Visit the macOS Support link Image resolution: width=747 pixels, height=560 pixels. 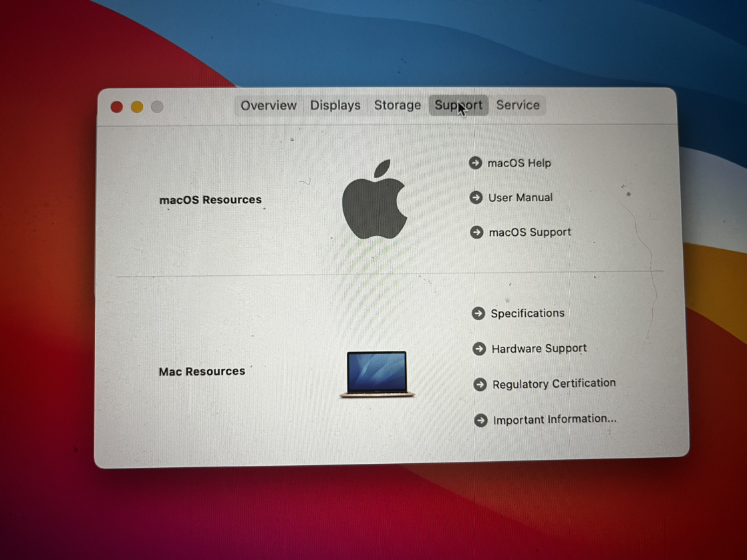530,232
